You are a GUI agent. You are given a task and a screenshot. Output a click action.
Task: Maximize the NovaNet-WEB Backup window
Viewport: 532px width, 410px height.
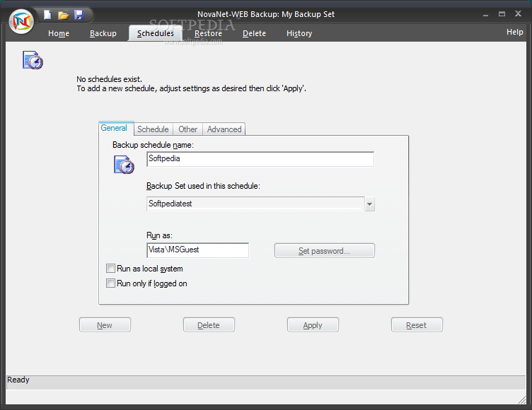pyautogui.click(x=502, y=14)
